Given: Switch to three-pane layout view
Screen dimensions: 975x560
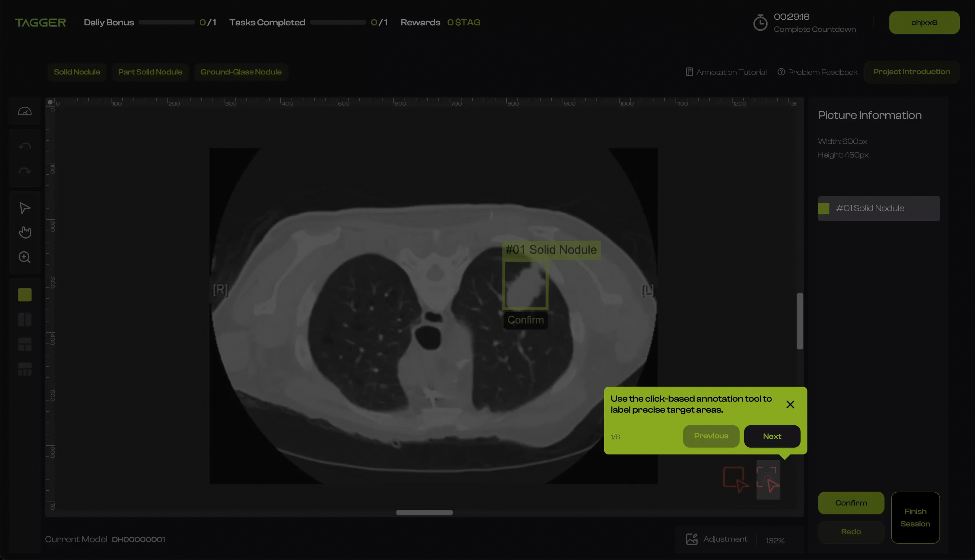Looking at the screenshot, I should (x=25, y=344).
